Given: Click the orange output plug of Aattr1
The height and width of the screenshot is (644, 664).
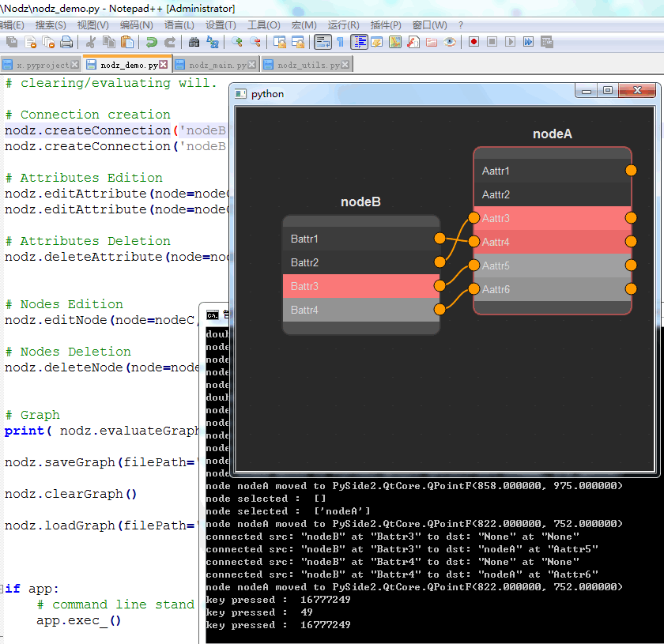Looking at the screenshot, I should point(631,170).
